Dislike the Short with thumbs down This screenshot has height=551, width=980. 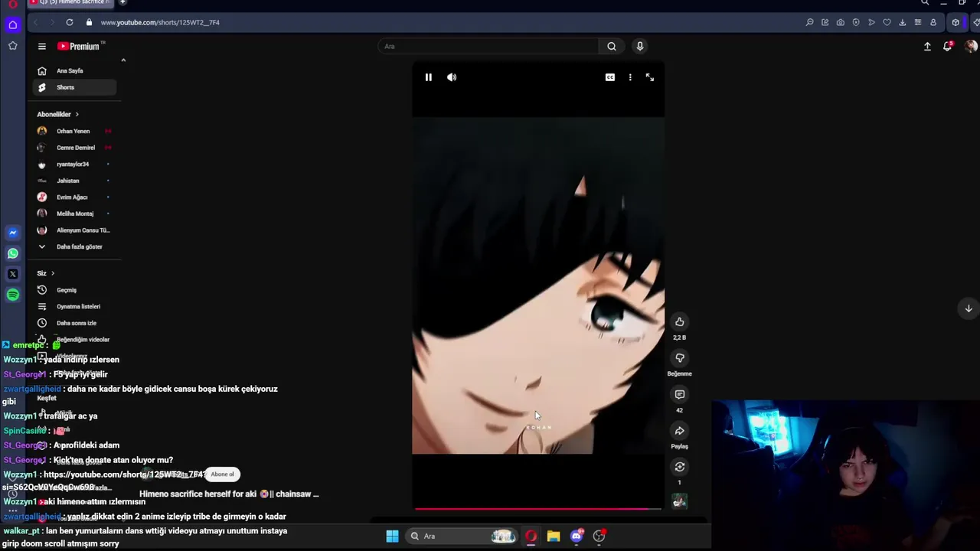679,357
